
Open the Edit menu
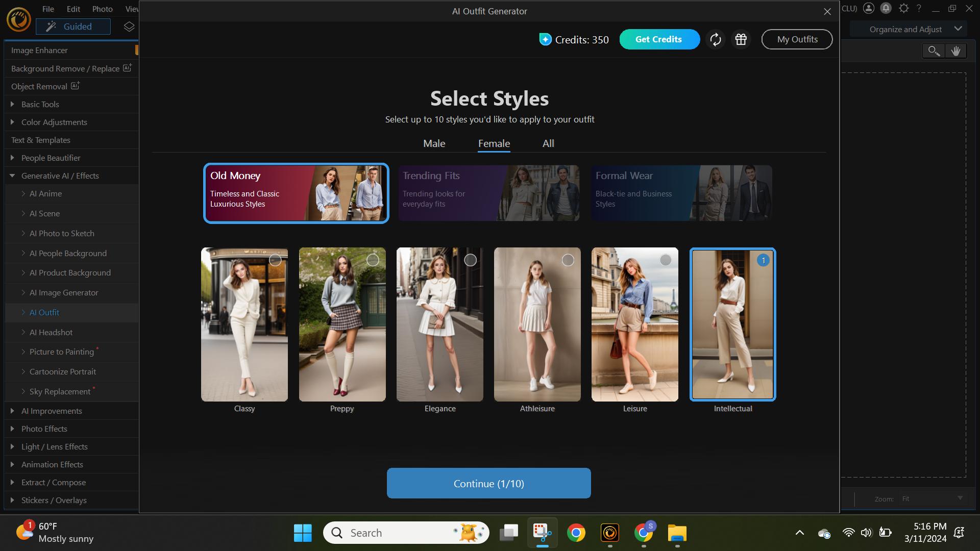73,9
